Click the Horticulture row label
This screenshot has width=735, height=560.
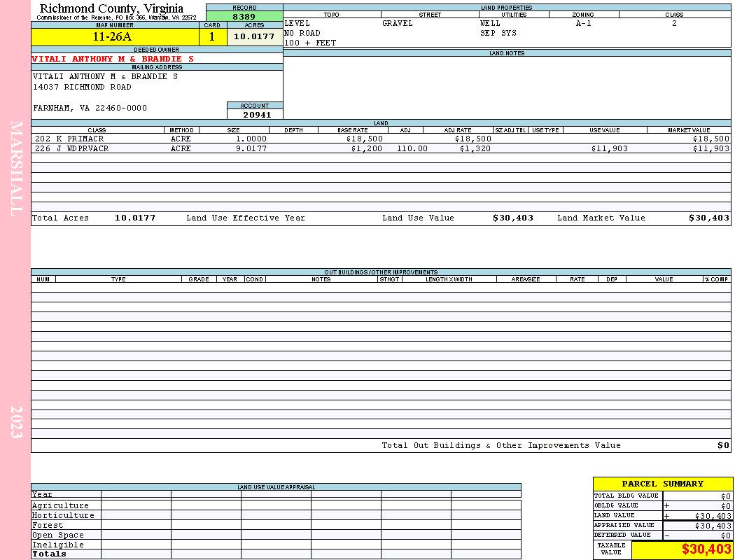point(63,515)
